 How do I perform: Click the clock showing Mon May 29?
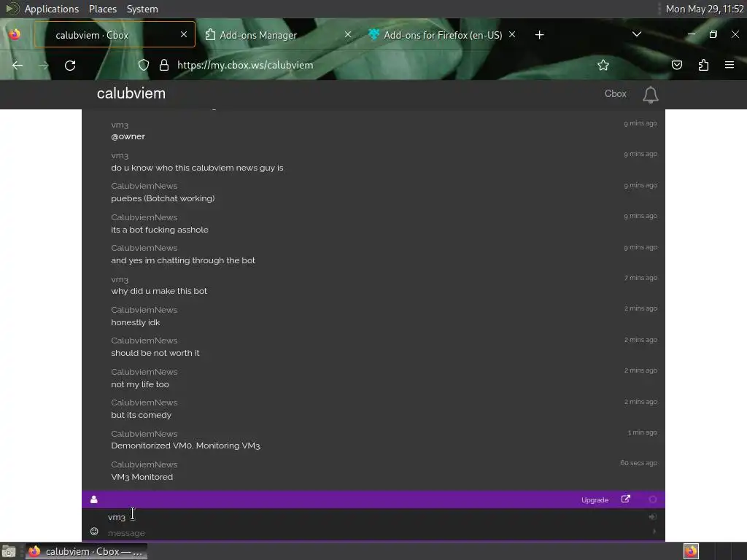[705, 9]
